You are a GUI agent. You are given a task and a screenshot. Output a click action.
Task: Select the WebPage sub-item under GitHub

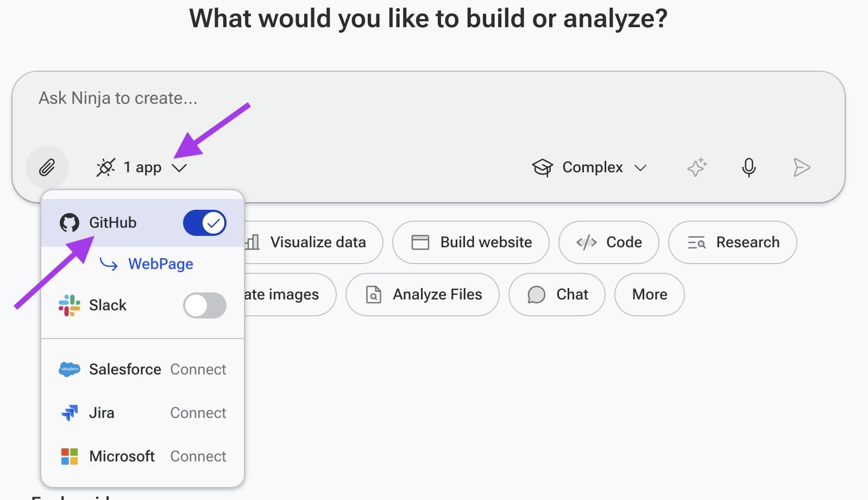pos(161,264)
